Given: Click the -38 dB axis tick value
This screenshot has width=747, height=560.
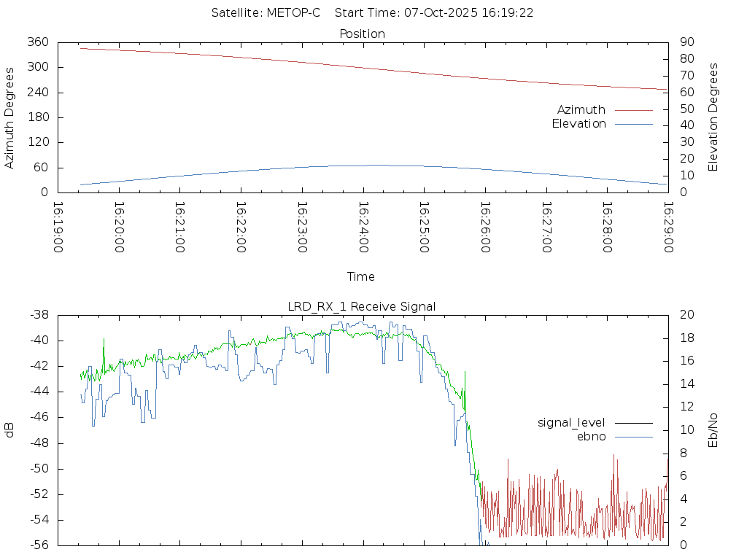Looking at the screenshot, I should point(37,315).
